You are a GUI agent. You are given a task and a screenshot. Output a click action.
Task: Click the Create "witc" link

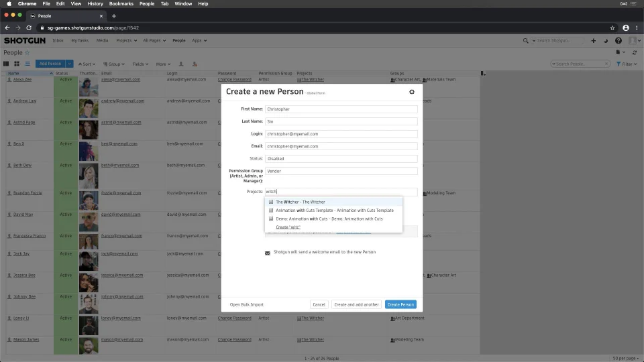288,227
